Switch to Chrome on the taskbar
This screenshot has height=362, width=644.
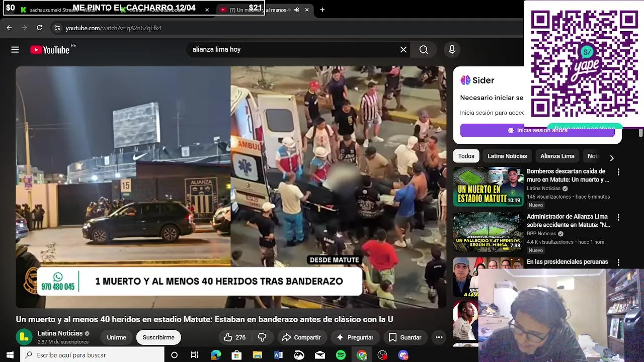pyautogui.click(x=362, y=355)
